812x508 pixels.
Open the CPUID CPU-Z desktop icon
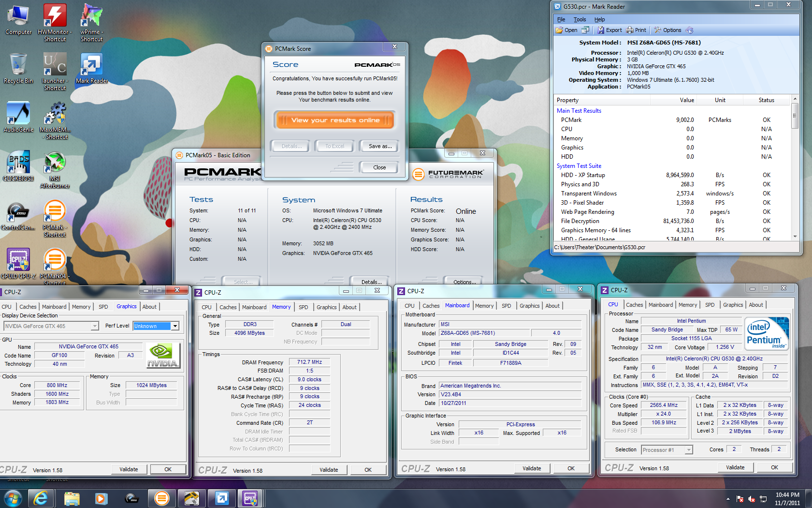coord(18,264)
